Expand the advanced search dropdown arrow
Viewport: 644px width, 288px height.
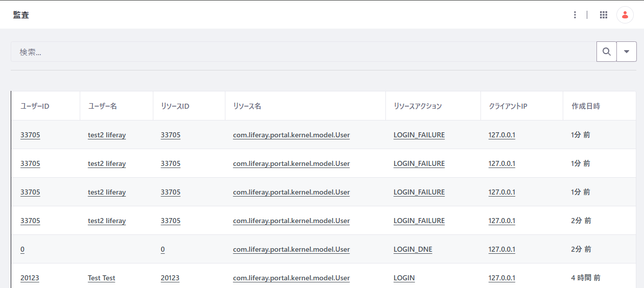click(627, 52)
